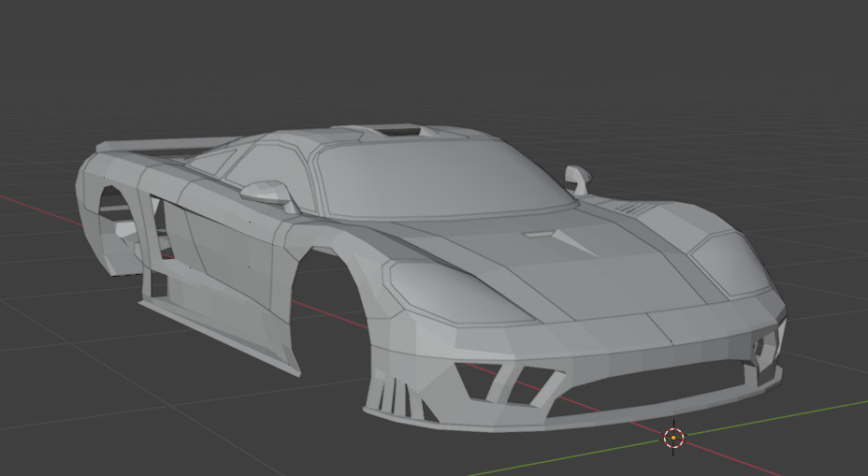The width and height of the screenshot is (868, 476).
Task: Select the headlight nearest the front wheel arch
Action: coord(449,288)
